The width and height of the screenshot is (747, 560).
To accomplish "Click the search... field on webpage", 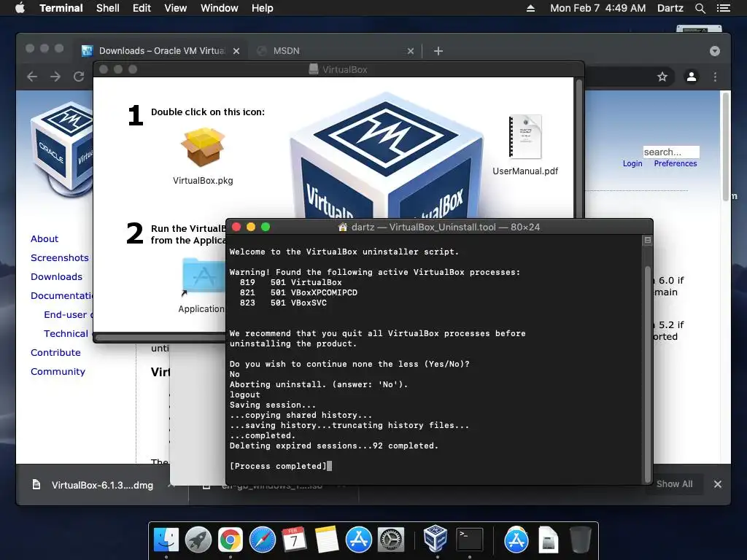I will (x=671, y=152).
